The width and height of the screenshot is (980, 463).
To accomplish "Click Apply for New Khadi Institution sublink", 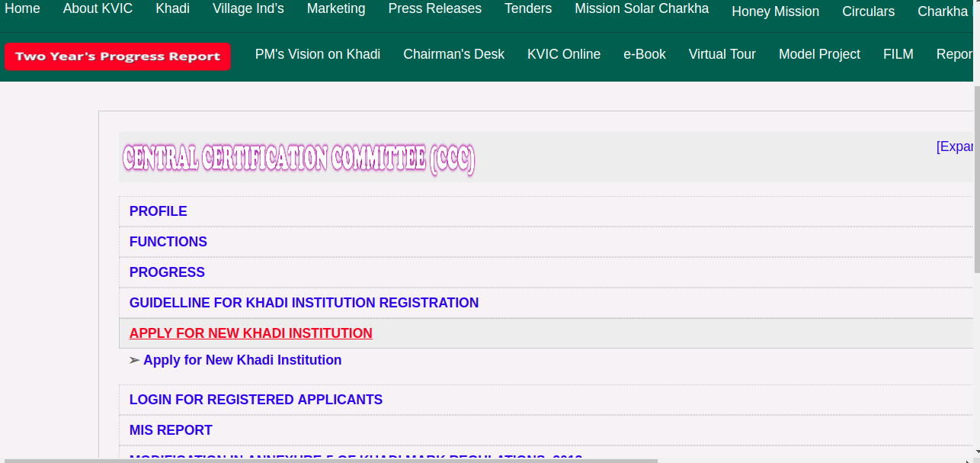I will coord(242,360).
